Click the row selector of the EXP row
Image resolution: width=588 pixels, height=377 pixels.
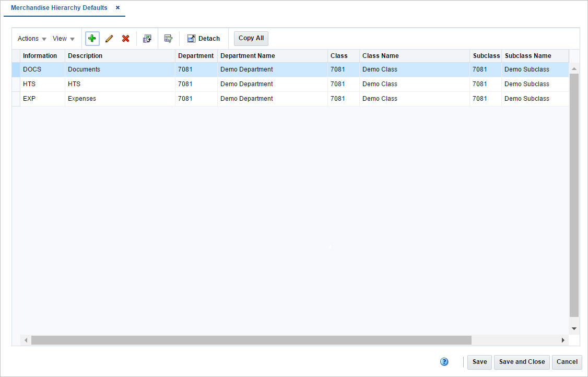(x=16, y=99)
